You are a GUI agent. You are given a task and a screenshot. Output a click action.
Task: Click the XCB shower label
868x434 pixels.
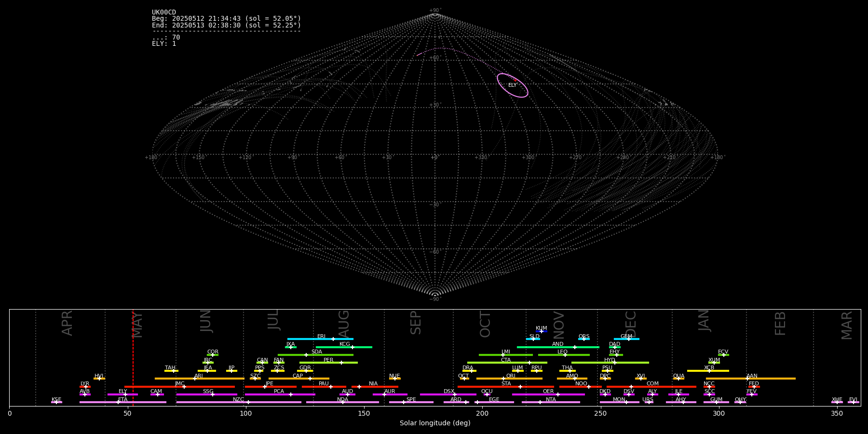709,368
